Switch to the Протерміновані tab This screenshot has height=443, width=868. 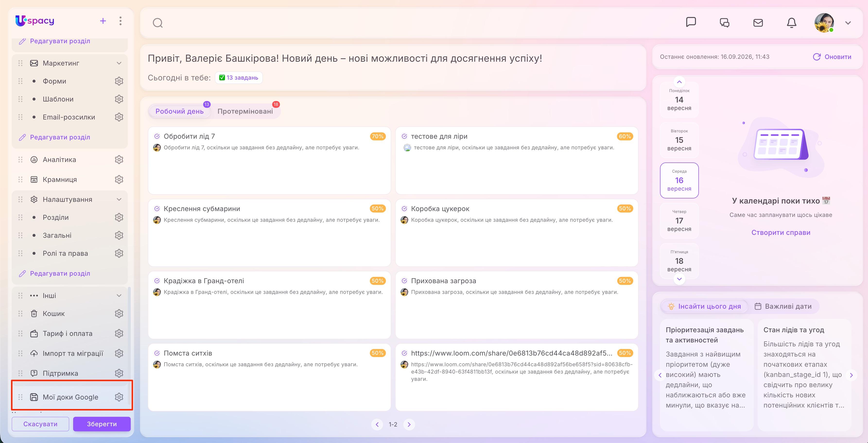[245, 111]
